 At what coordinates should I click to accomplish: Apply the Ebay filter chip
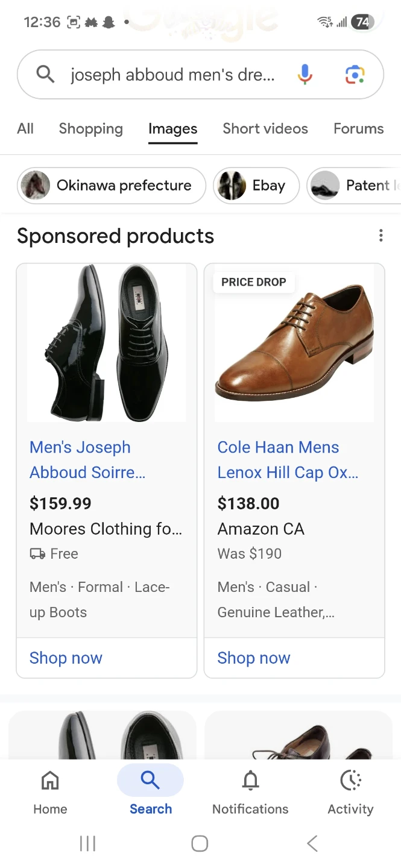click(x=256, y=186)
